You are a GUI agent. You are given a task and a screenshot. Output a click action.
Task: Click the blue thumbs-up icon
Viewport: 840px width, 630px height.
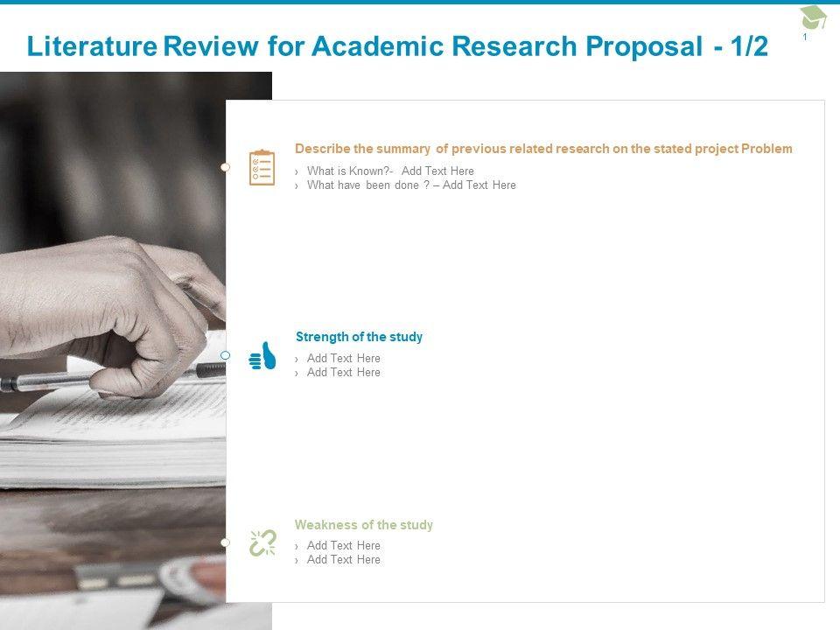coord(262,356)
